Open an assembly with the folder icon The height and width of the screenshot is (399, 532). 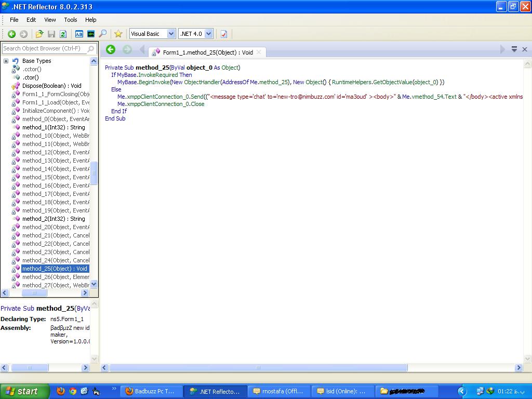pyautogui.click(x=39, y=34)
